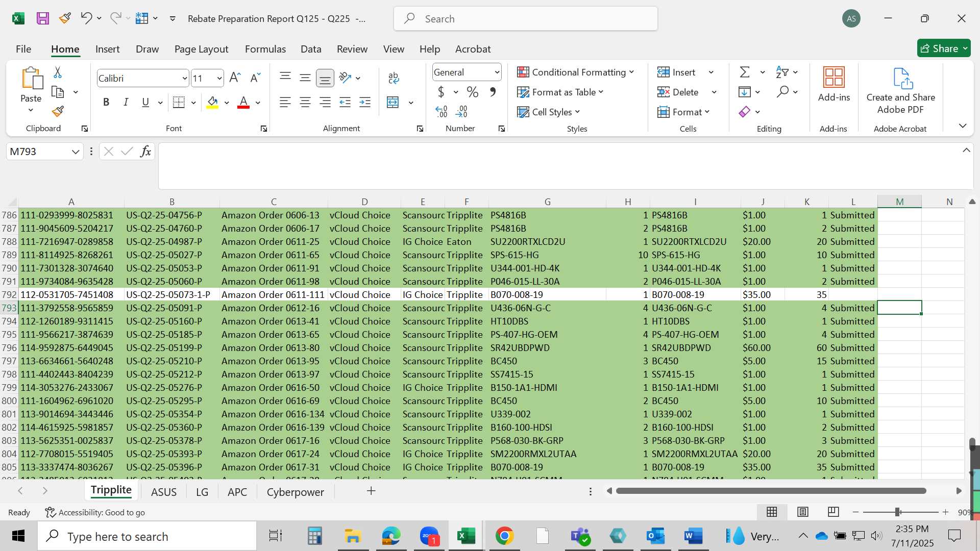The width and height of the screenshot is (980, 551).
Task: Click the Increase Indent icon
Action: (365, 103)
